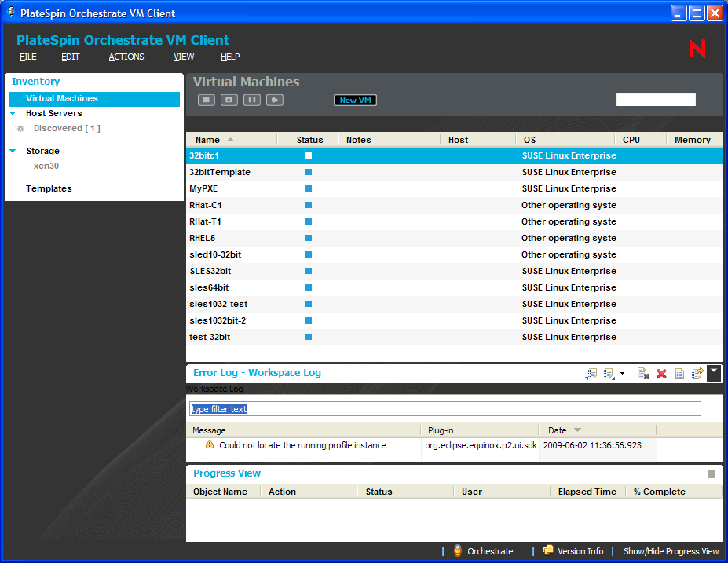Viewport: 728px width, 563px height.
Task: Click the Status column header
Action: point(309,140)
